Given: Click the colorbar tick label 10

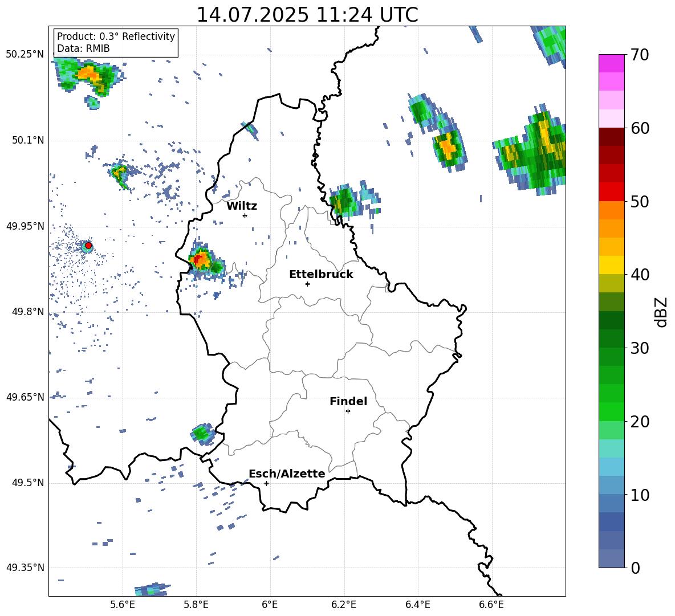Looking at the screenshot, I should [639, 495].
